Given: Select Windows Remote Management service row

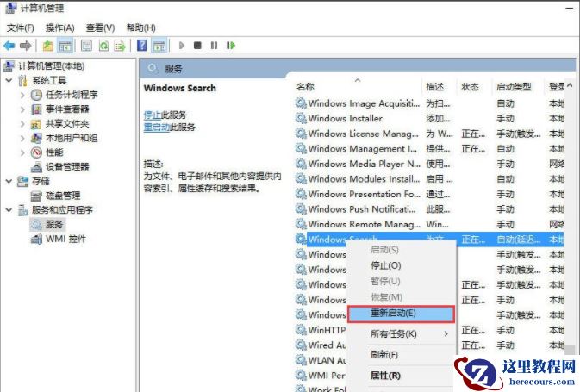Looking at the screenshot, I should [429, 225].
